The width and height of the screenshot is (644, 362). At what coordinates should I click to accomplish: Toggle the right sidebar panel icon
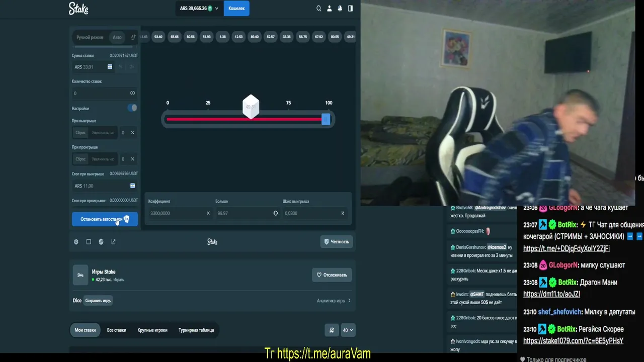pyautogui.click(x=350, y=9)
